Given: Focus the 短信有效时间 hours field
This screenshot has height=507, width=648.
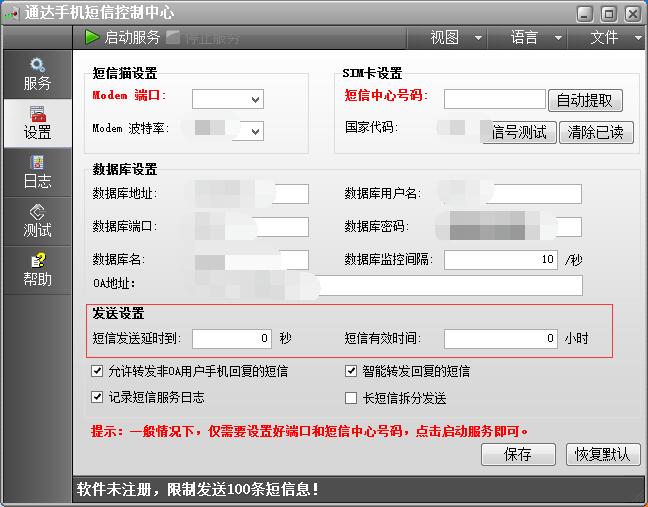Looking at the screenshot, I should [501, 339].
